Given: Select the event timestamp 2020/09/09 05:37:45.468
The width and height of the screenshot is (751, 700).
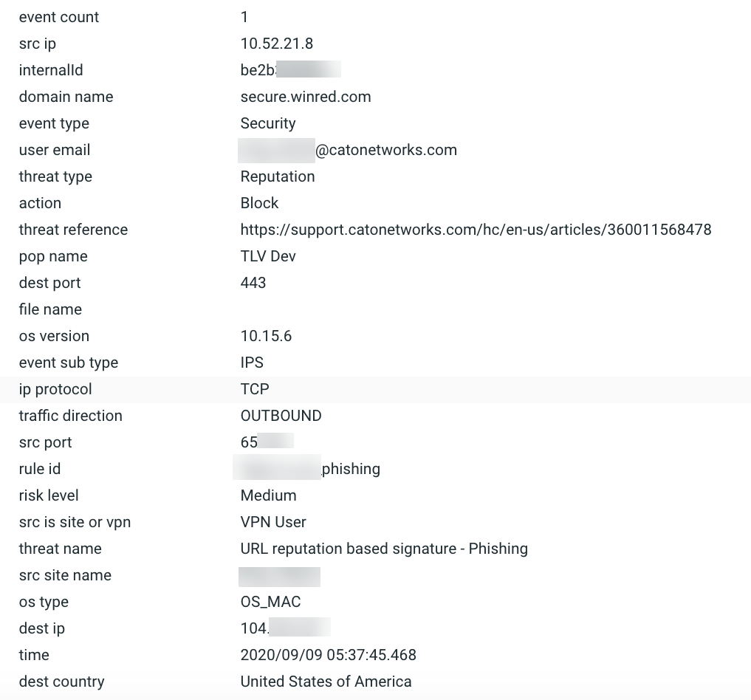Looking at the screenshot, I should pyautogui.click(x=328, y=655).
